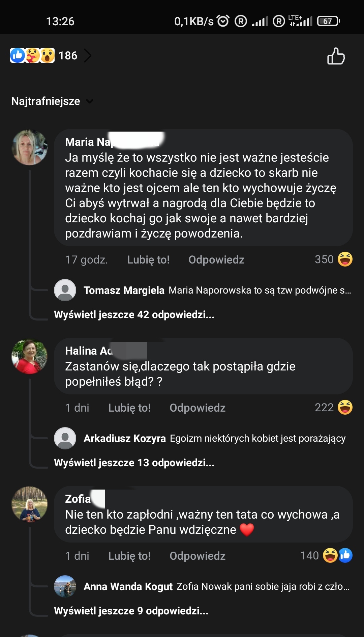This screenshot has height=637, width=364.
Task: Reply to Halina's comment via Odpowiedz
Action: (x=198, y=408)
